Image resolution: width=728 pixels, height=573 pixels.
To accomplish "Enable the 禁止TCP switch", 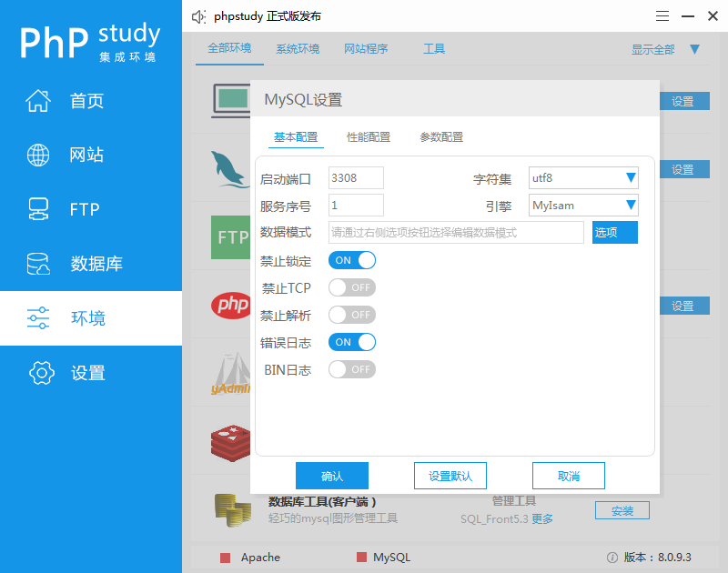I will point(352,287).
